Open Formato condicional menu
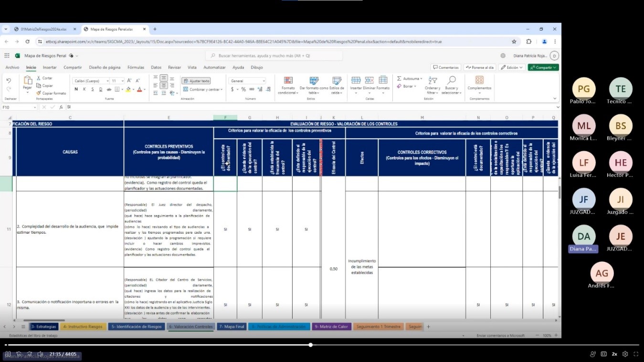The height and width of the screenshot is (362, 644). 288,85
